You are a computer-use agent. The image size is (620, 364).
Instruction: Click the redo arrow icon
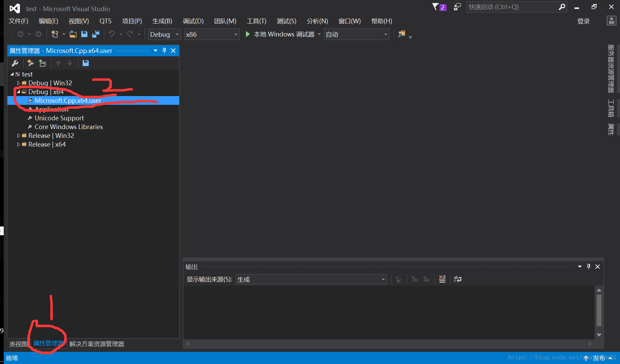[130, 34]
